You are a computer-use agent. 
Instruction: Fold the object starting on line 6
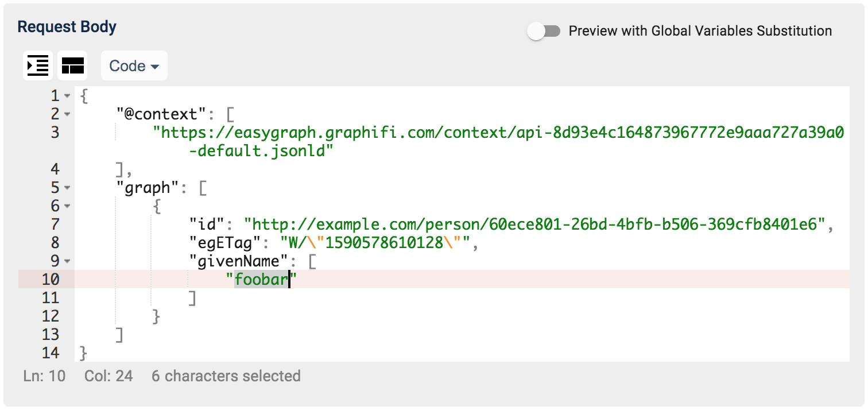tap(68, 206)
